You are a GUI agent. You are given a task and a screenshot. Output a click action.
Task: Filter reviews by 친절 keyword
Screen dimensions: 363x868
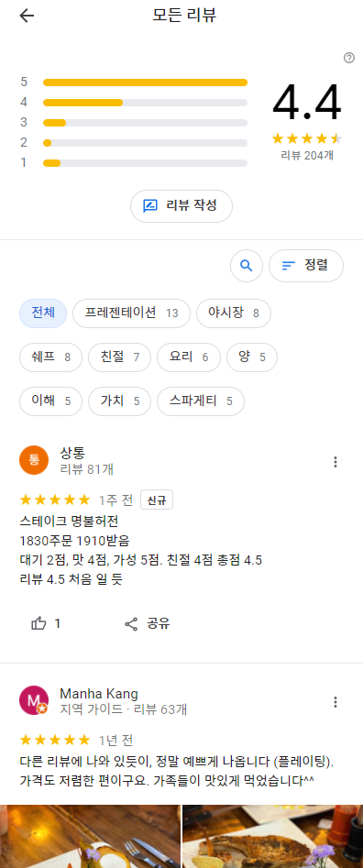click(x=119, y=357)
